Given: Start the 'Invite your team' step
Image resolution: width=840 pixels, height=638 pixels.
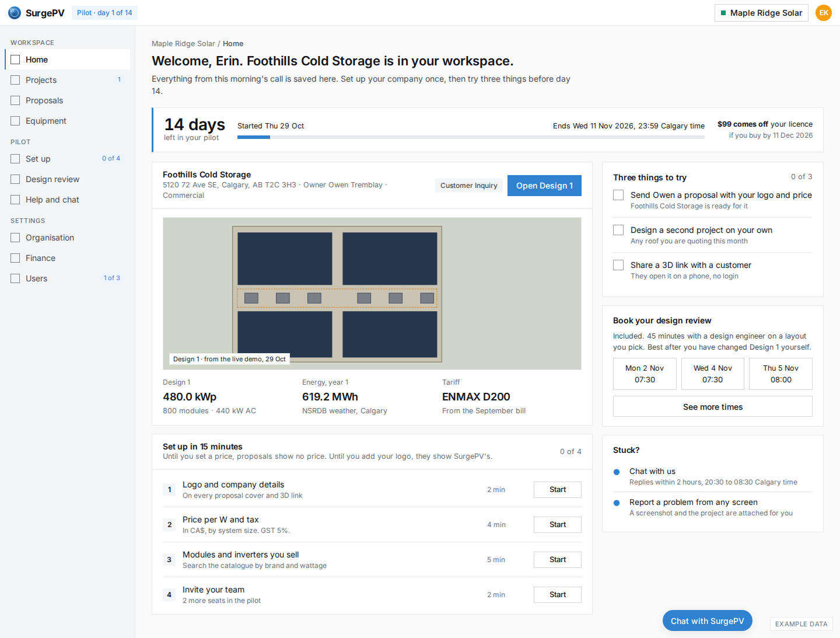Looking at the screenshot, I should point(558,595).
